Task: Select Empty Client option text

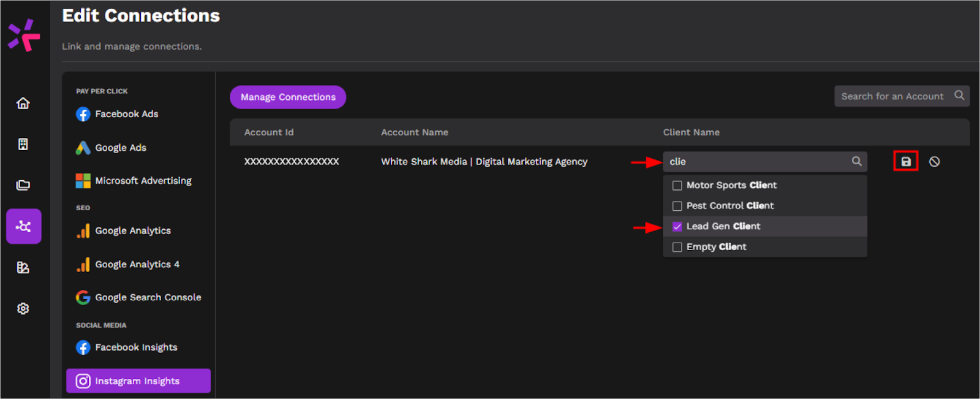Action: [x=716, y=247]
